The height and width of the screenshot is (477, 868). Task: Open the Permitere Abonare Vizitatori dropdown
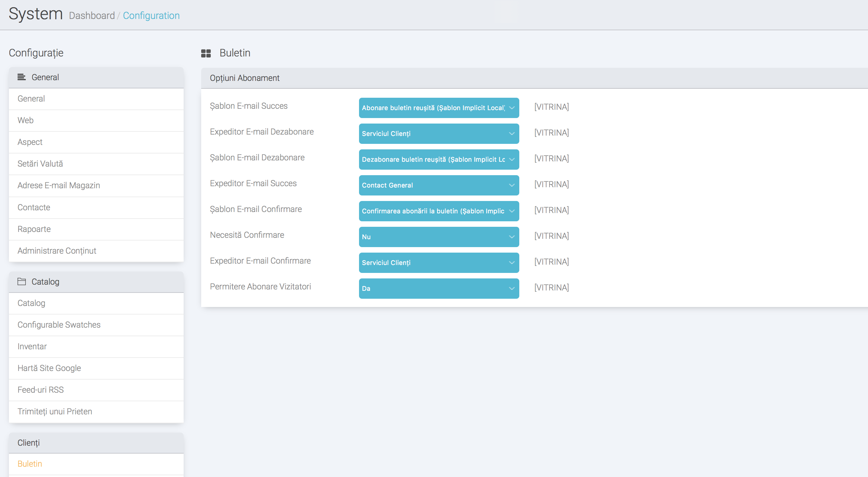coord(439,288)
